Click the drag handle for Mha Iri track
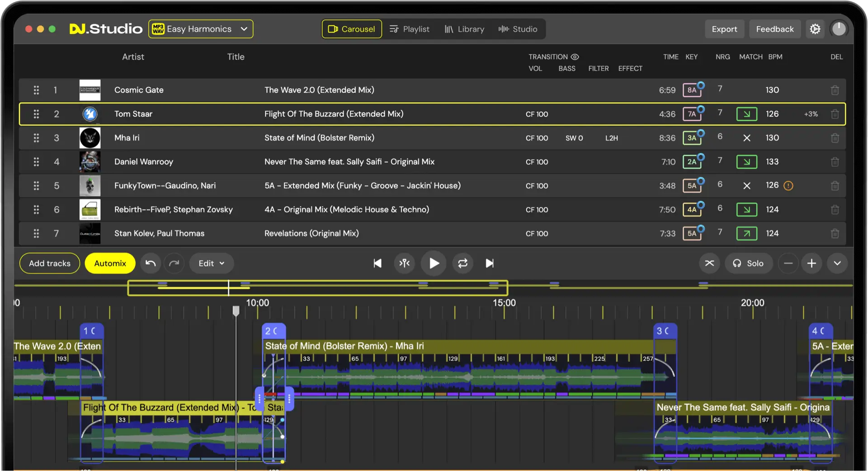This screenshot has height=471, width=868. pyautogui.click(x=36, y=138)
